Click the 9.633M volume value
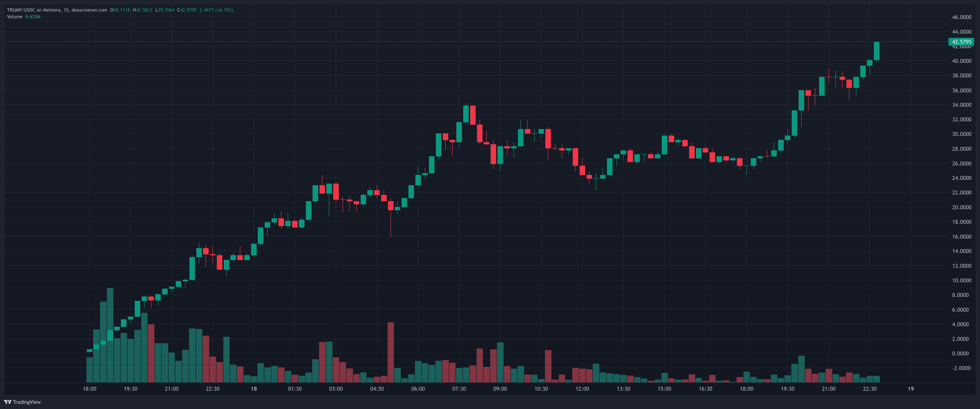The image size is (980, 409). click(33, 17)
